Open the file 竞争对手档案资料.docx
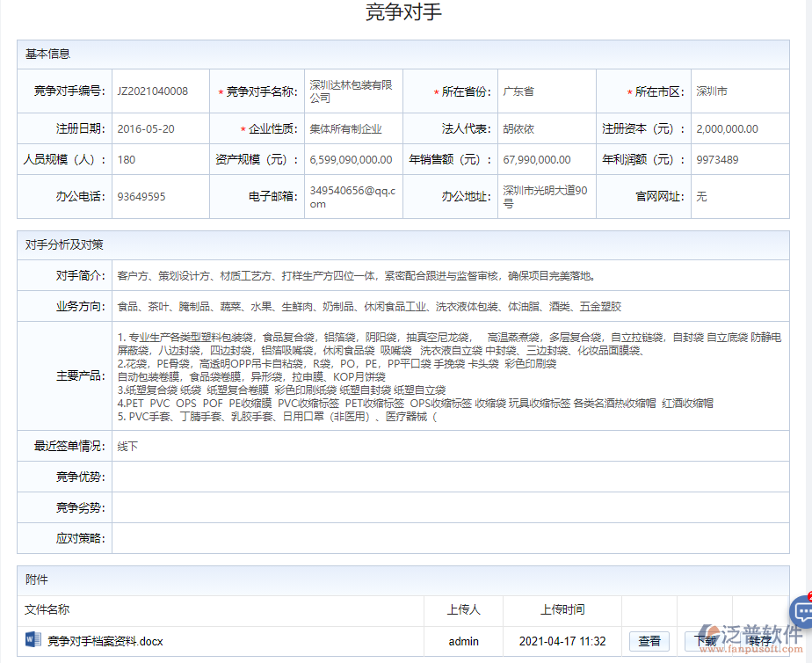Screen dimensions: 812x663 pyautogui.click(x=105, y=641)
